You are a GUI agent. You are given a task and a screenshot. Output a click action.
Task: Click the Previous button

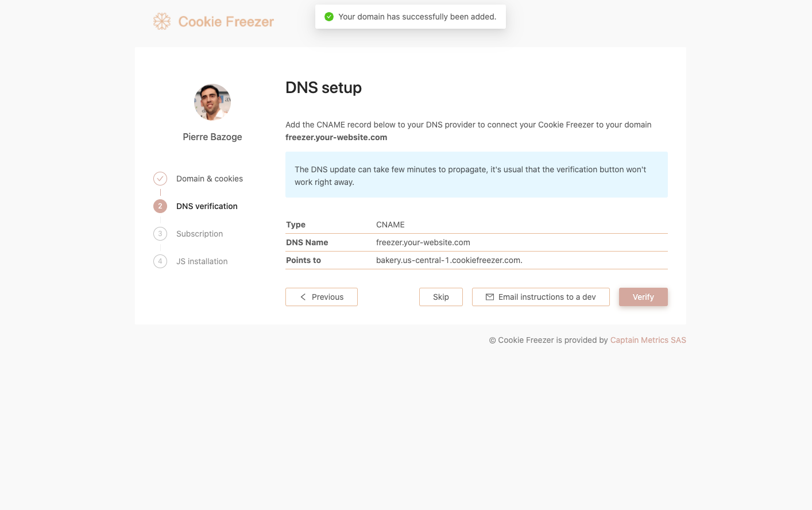pyautogui.click(x=322, y=297)
